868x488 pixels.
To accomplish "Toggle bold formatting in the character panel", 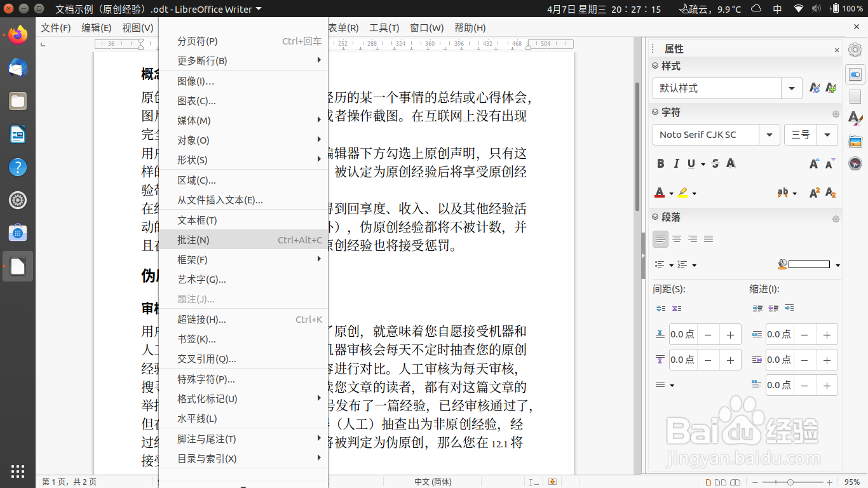I will point(660,163).
